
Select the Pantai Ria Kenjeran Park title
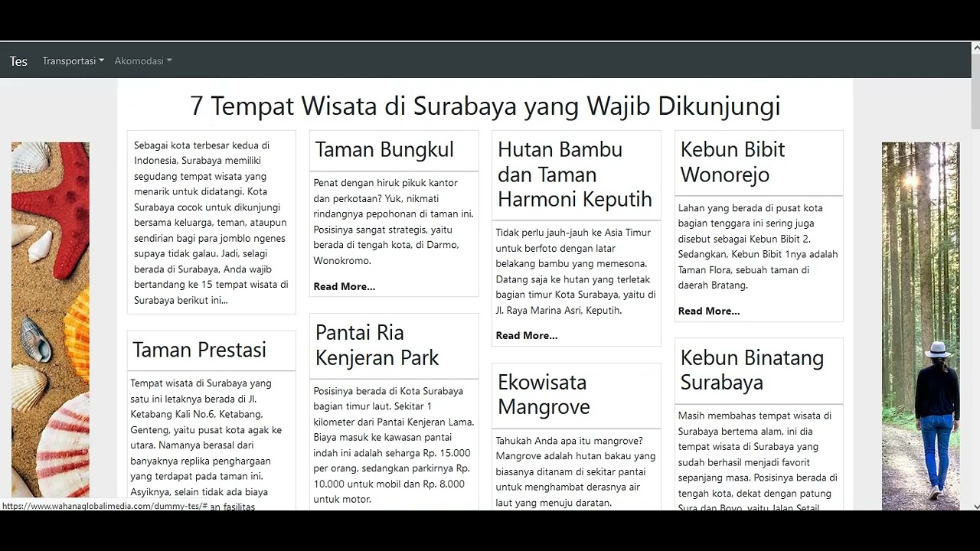(377, 345)
